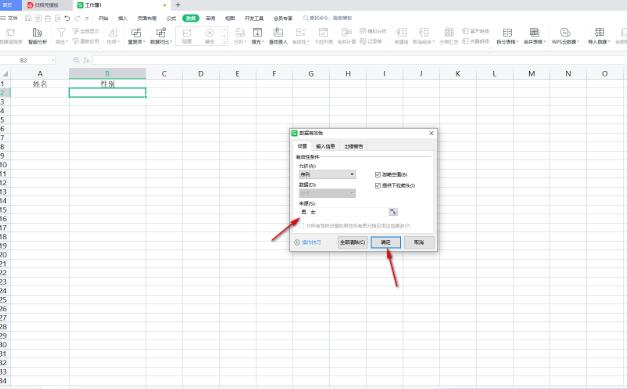Click the Cancel (取消) button in dialog
The width and height of the screenshot is (627, 389).
tap(419, 242)
